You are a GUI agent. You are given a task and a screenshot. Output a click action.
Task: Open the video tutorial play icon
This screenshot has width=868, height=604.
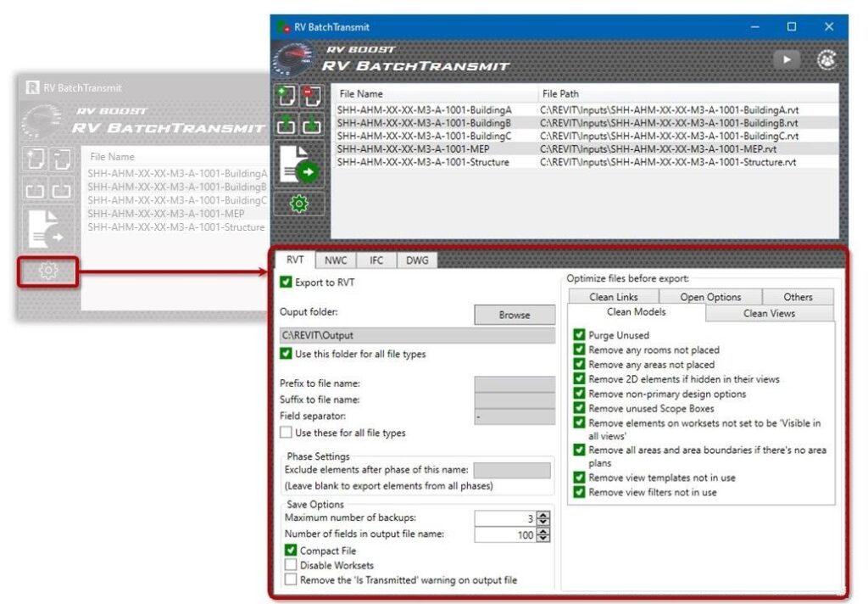786,60
